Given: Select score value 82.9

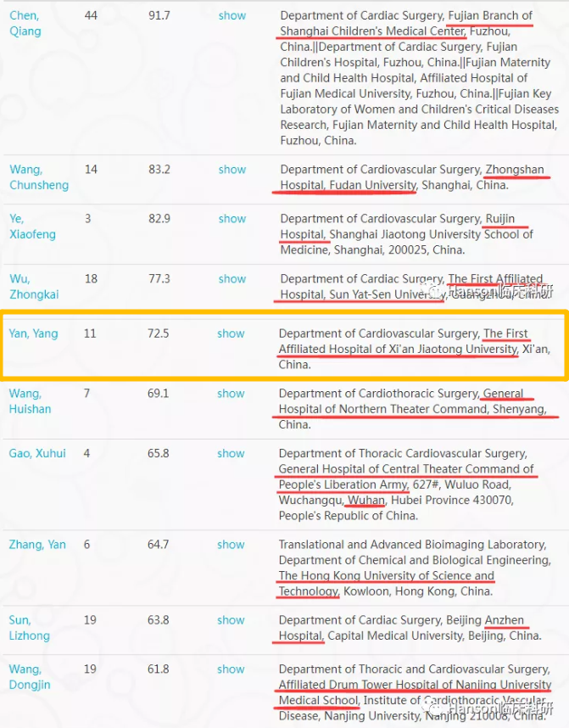Looking at the screenshot, I should pyautogui.click(x=159, y=219).
